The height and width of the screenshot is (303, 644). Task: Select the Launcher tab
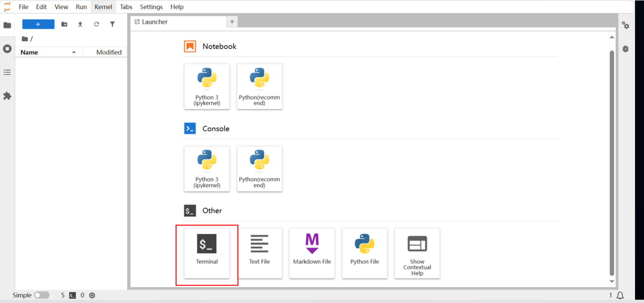155,22
